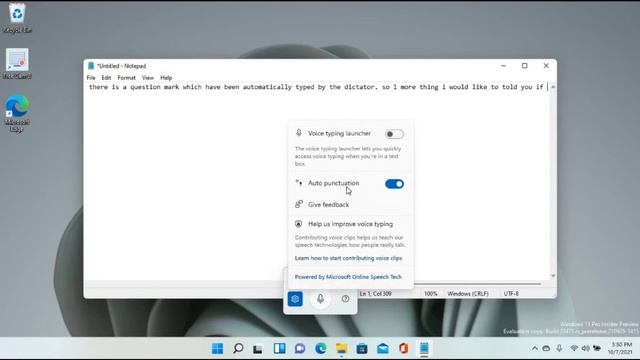
Task: Open the volume speaker tray icon
Action: tap(585, 348)
